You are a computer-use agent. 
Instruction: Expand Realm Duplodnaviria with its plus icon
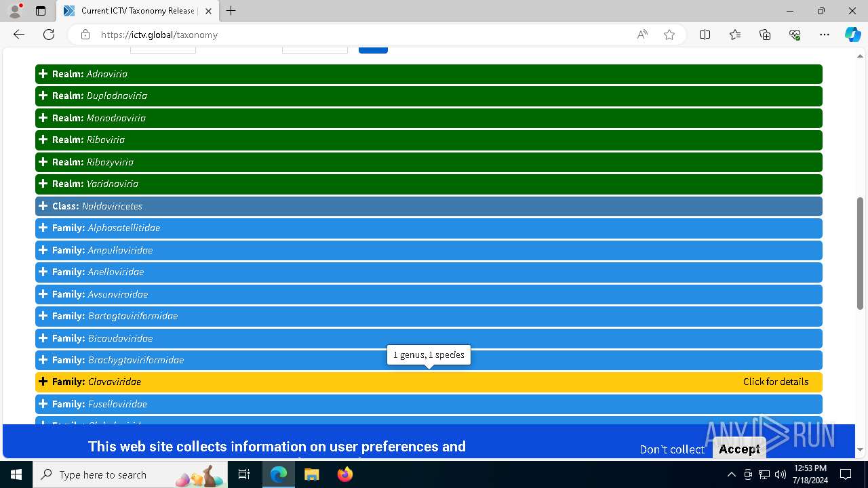(x=43, y=96)
